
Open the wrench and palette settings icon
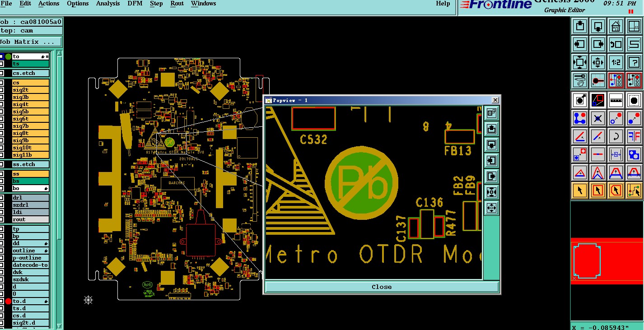tap(580, 80)
